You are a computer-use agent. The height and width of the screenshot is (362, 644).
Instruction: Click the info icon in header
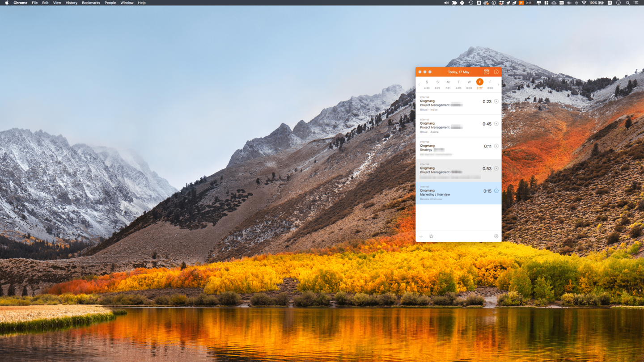point(496,72)
